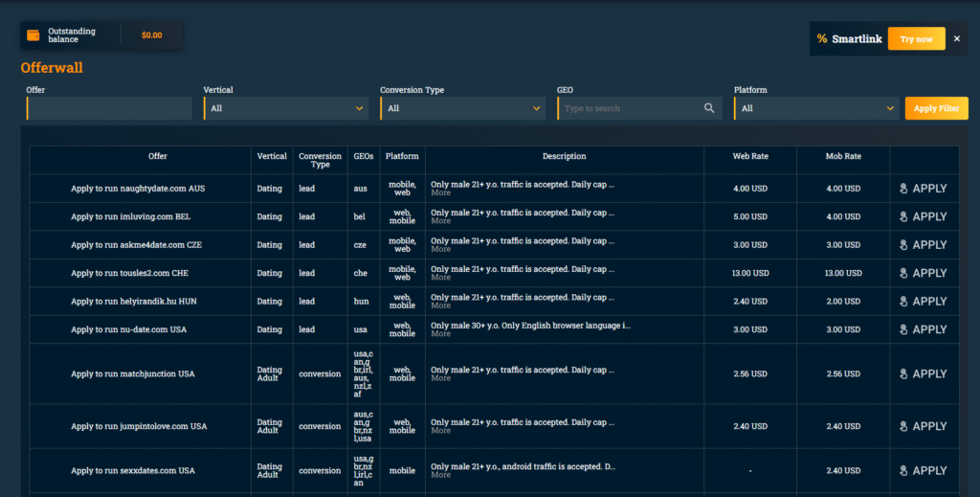Image resolution: width=980 pixels, height=497 pixels.
Task: Click the Description column header
Action: [x=564, y=156]
